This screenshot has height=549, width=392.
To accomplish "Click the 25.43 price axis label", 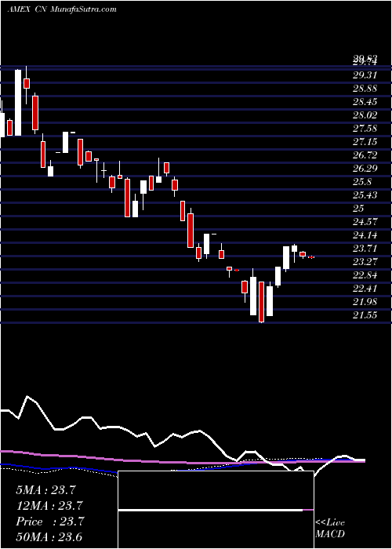I will coord(365,195).
